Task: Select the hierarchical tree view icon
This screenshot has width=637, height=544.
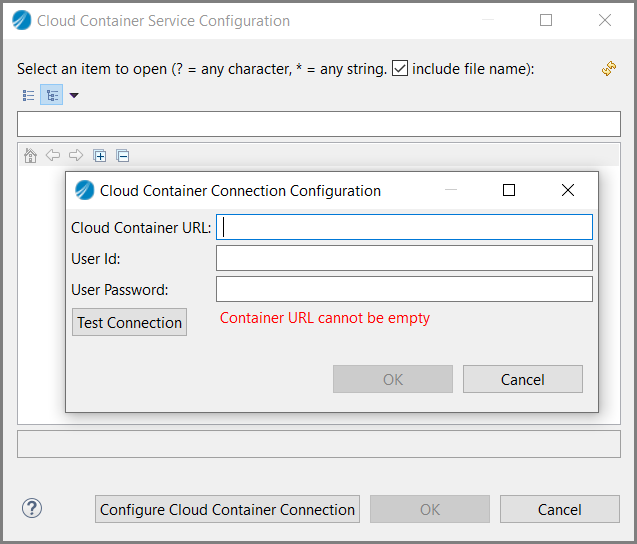Action: click(x=52, y=95)
